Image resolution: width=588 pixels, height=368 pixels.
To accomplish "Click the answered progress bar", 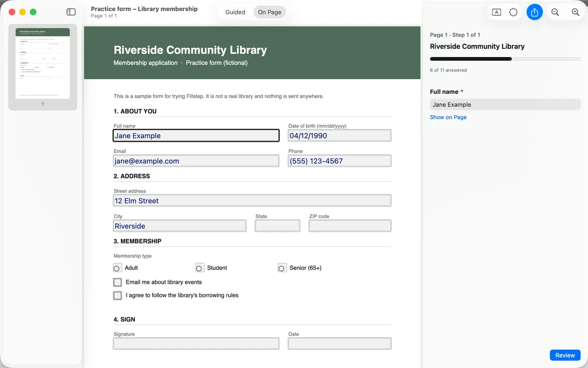I will click(x=505, y=59).
